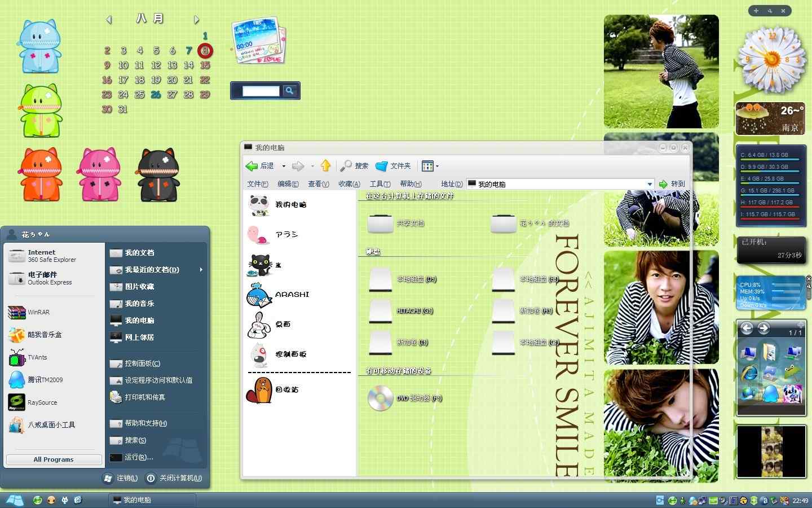This screenshot has height=508, width=812.
Task: Open the 工具(T) menu
Action: (x=380, y=184)
